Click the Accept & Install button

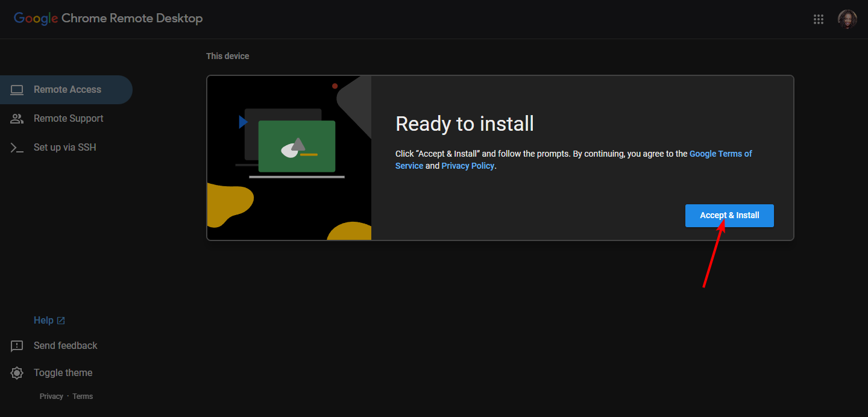tap(729, 216)
